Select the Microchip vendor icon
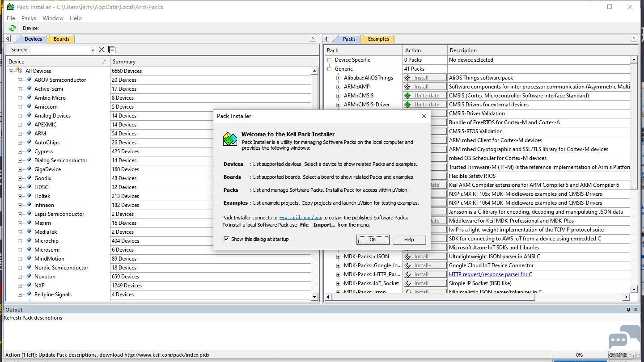 click(29, 240)
